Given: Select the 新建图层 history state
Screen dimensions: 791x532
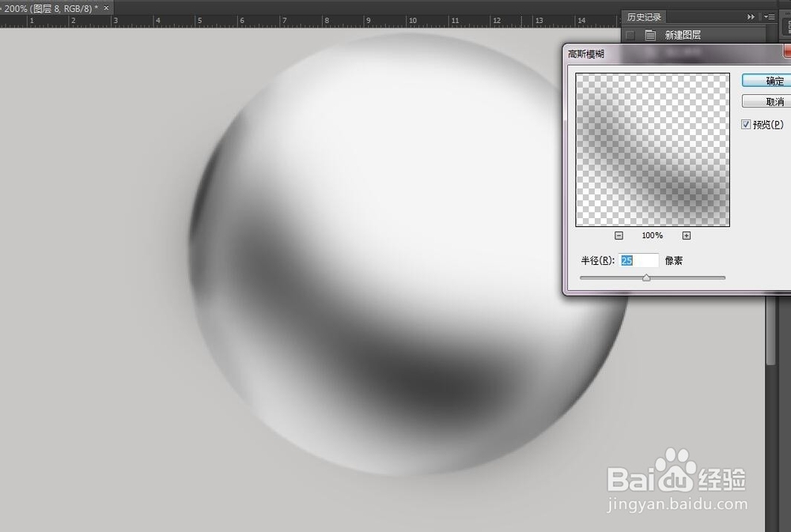Looking at the screenshot, I should click(x=693, y=36).
